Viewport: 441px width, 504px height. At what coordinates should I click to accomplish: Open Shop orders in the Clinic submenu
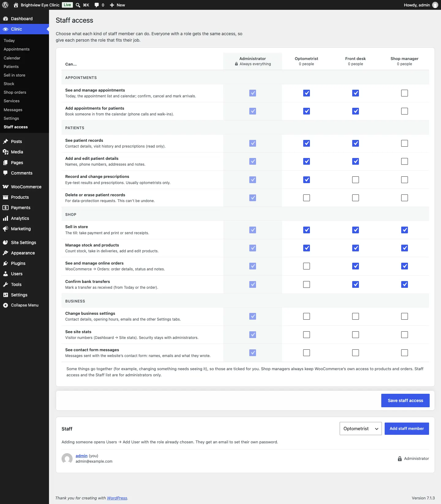pos(15,92)
